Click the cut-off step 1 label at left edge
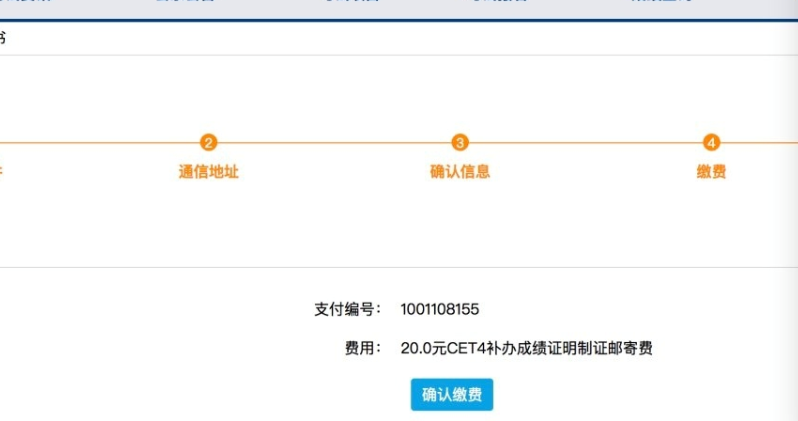Viewport: 798px width, 421px height. click(x=2, y=172)
